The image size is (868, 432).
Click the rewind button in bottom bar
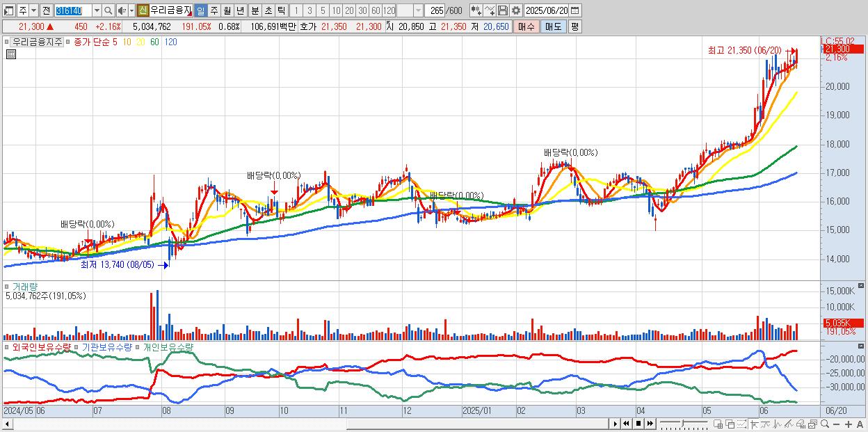626,424
